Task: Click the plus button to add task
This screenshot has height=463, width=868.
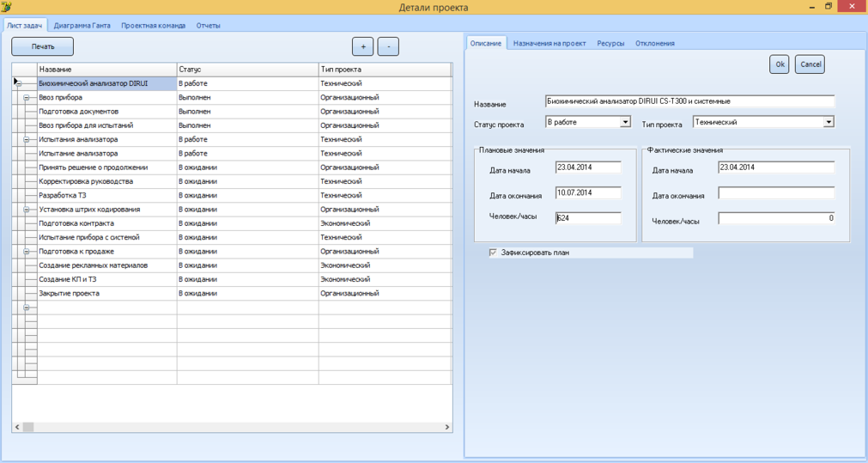Action: click(362, 46)
